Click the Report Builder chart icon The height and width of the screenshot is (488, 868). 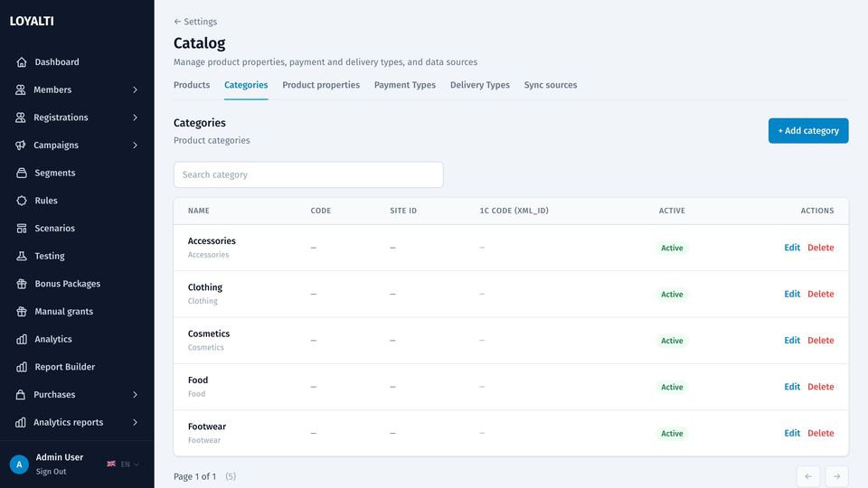(22, 367)
